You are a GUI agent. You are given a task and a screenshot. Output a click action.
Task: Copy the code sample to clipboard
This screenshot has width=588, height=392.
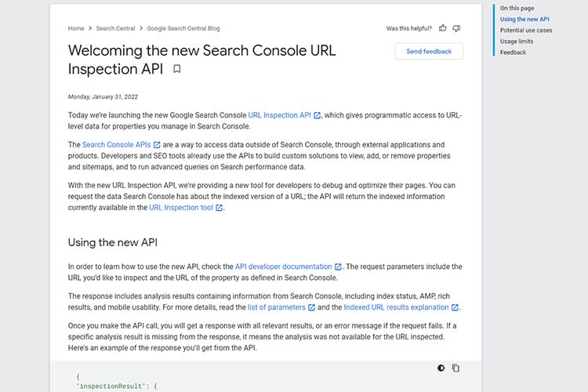click(456, 368)
